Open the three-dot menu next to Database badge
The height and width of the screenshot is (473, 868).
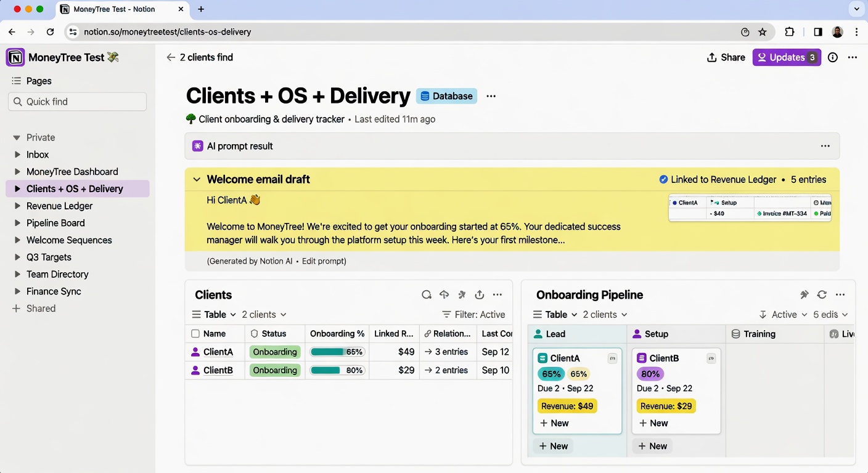tap(491, 96)
